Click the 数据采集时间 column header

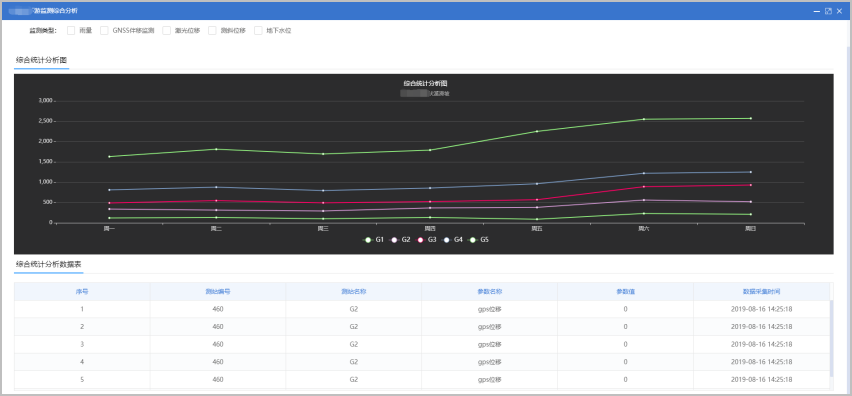coord(761,292)
